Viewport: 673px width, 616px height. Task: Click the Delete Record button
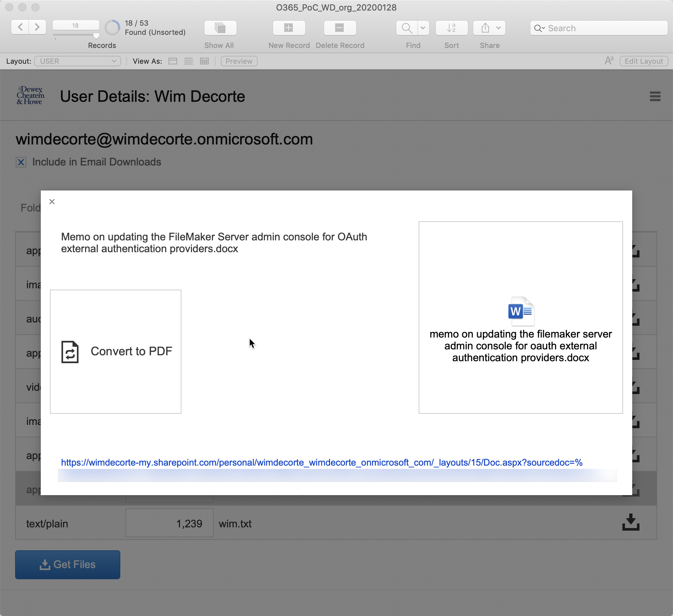(x=340, y=28)
